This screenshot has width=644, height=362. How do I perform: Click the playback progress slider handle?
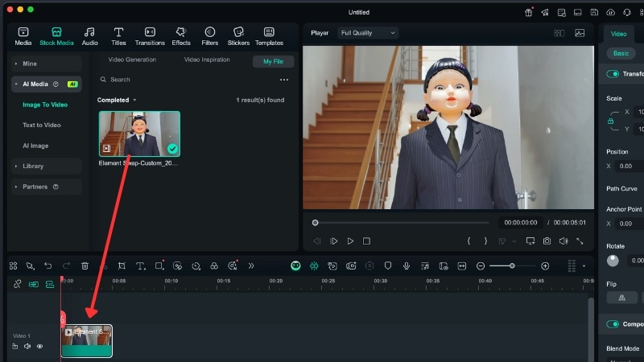click(x=315, y=223)
